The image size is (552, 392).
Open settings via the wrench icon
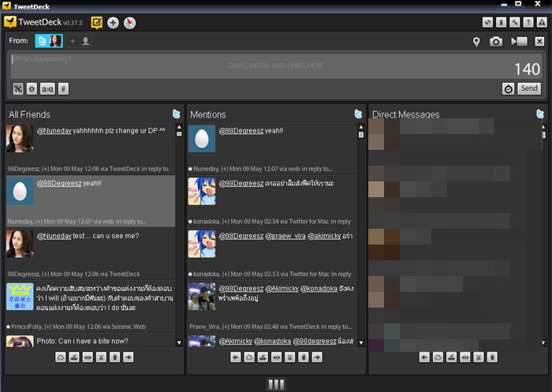515,23
